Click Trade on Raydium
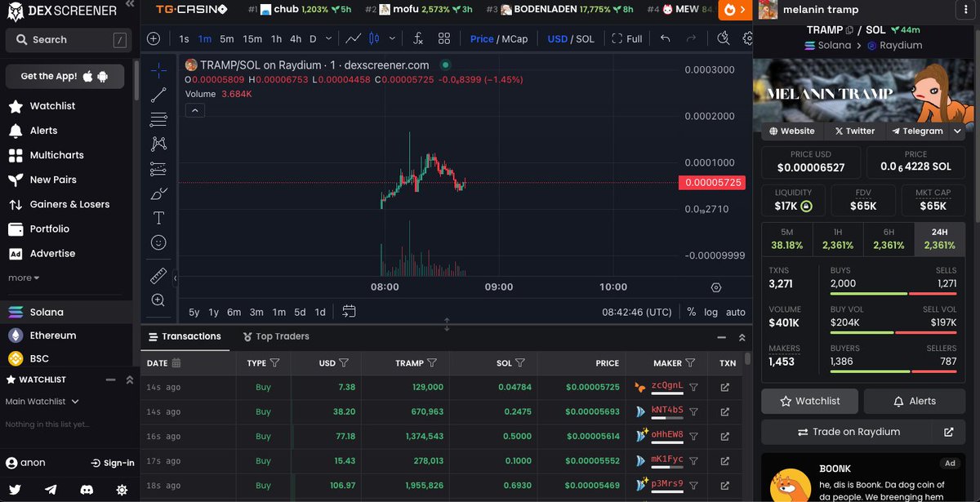This screenshot has width=980, height=502. click(854, 431)
